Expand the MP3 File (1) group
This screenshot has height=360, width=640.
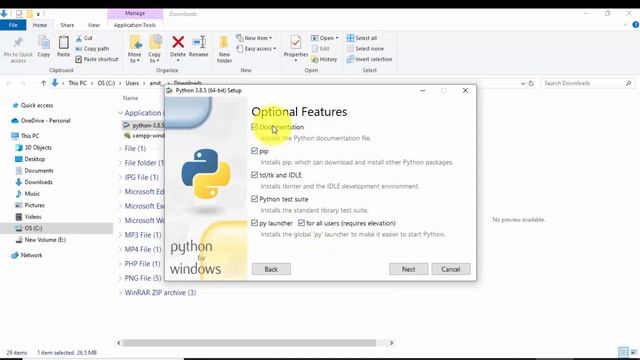click(120, 235)
